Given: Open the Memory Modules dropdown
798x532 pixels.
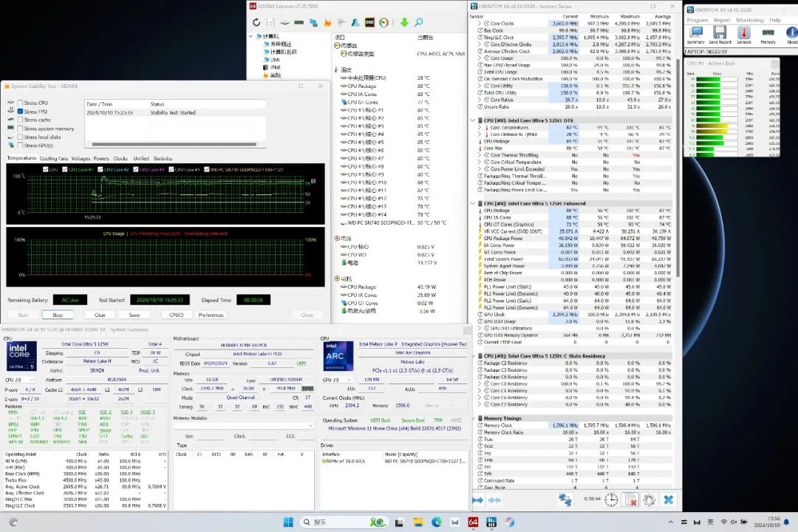Looking at the screenshot, I should pyautogui.click(x=243, y=426).
